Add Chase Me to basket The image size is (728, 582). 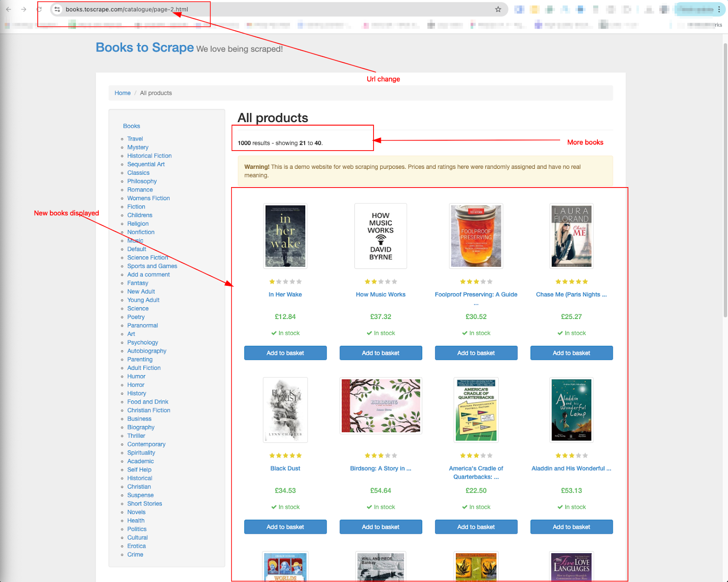pyautogui.click(x=571, y=353)
